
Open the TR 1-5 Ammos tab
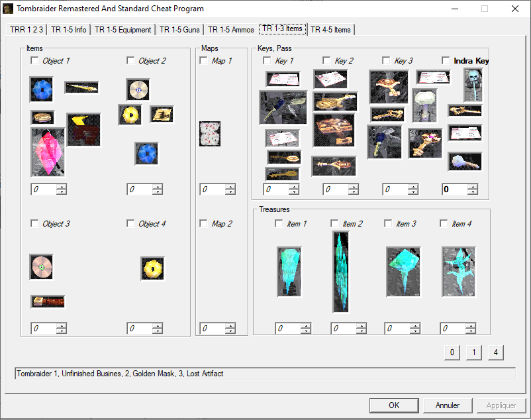click(x=231, y=30)
